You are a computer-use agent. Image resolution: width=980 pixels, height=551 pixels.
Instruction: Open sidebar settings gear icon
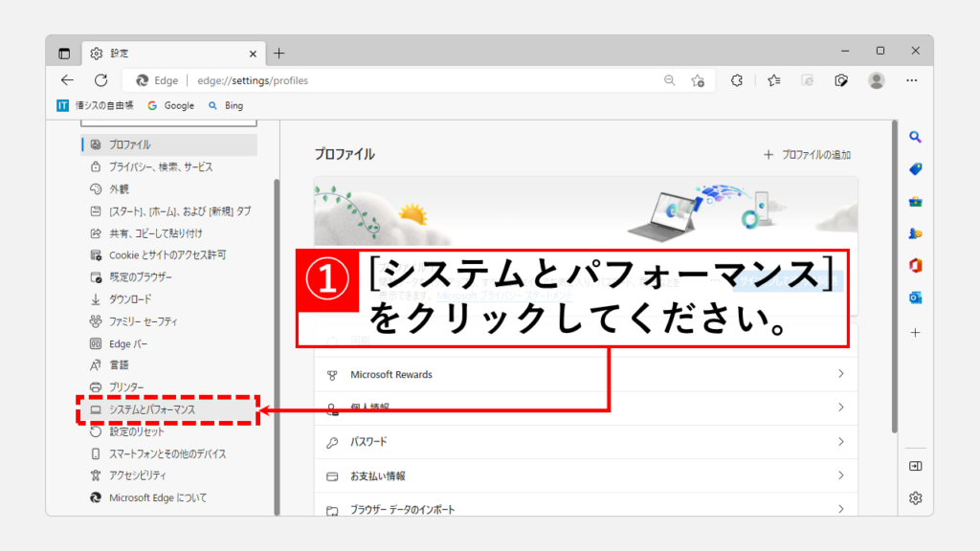click(915, 497)
